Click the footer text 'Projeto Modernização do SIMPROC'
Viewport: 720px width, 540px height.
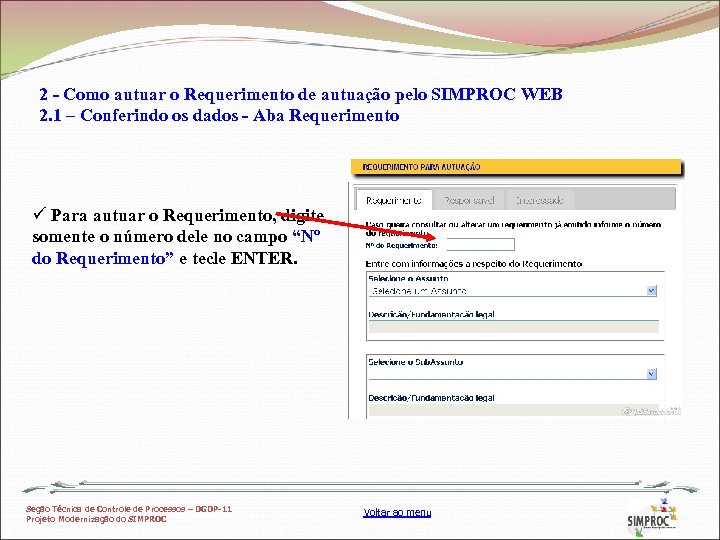[96, 519]
